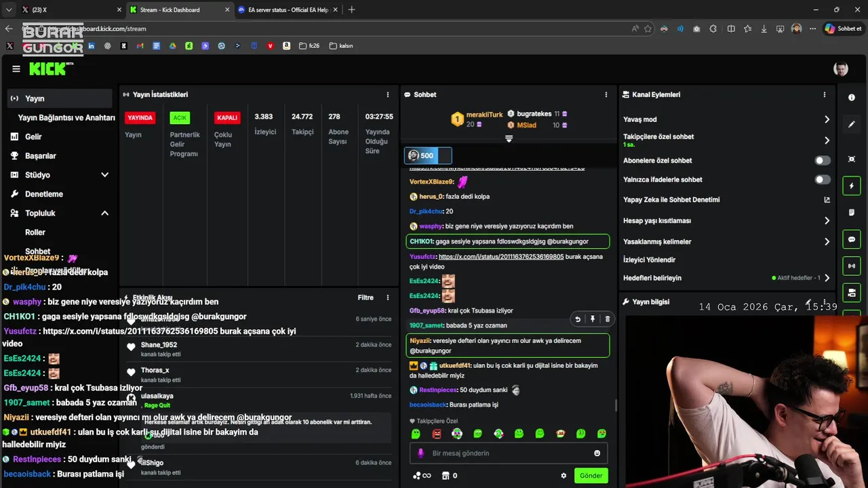Image resolution: width=868 pixels, height=488 pixels.
Task: Pin the hovered chat message
Action: (x=592, y=319)
